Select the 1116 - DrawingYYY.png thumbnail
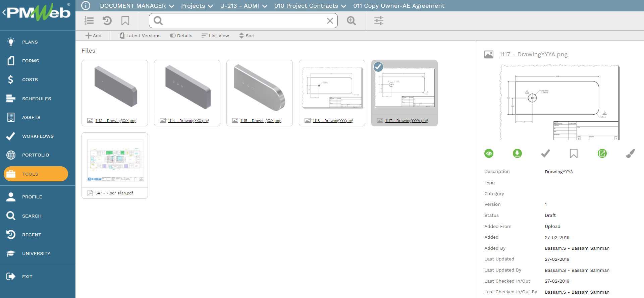 click(x=332, y=88)
